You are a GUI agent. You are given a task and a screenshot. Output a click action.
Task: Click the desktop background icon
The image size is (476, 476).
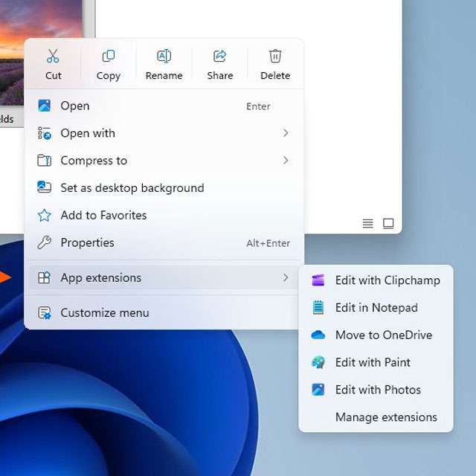45,187
